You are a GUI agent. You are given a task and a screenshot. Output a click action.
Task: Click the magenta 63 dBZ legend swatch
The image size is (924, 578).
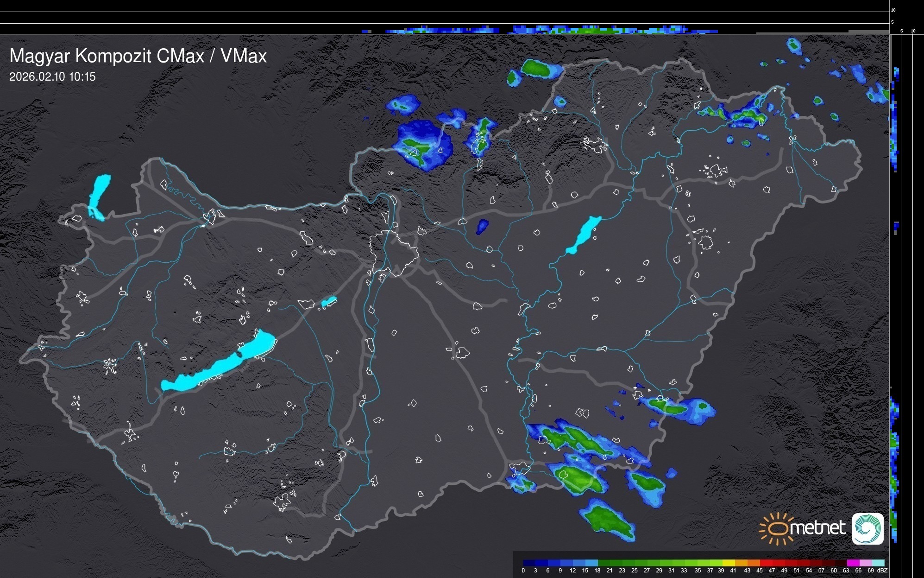tap(853, 563)
